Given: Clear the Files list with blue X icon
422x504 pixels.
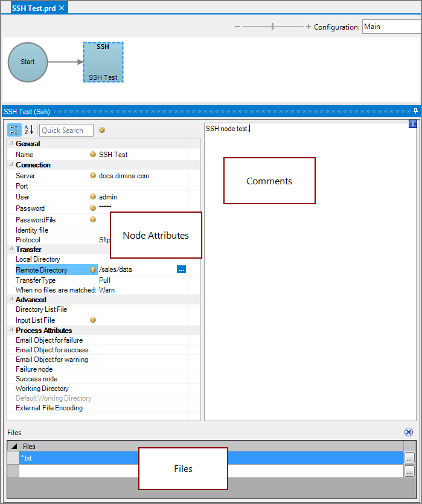Looking at the screenshot, I should click(x=409, y=432).
